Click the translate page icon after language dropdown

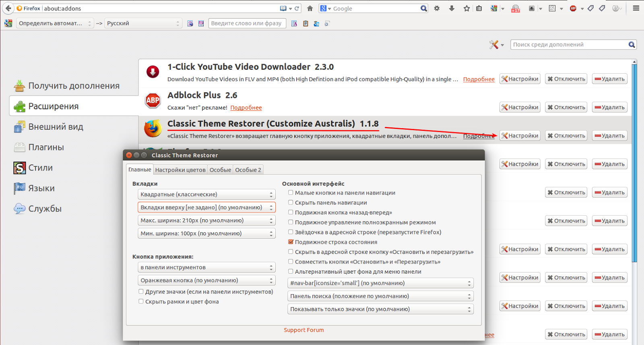(x=190, y=24)
